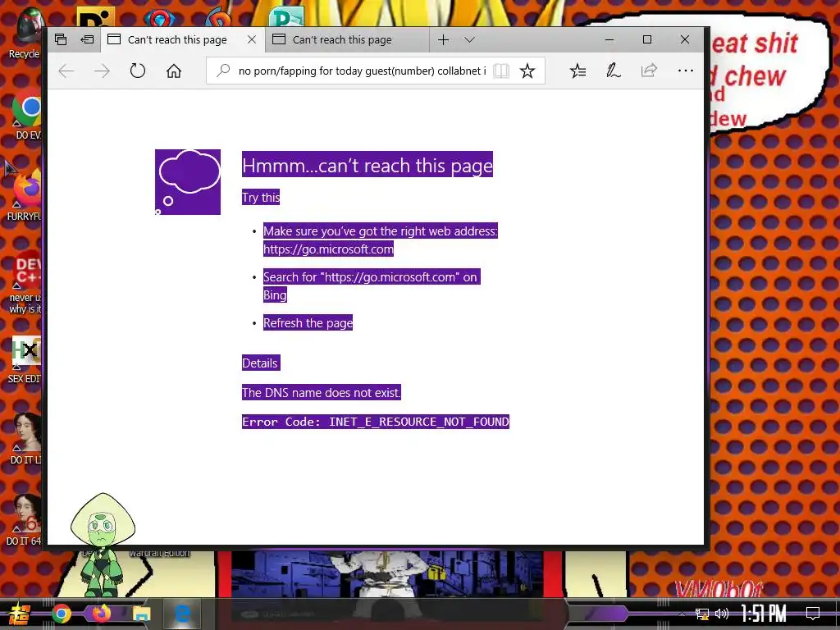Click the address bar search text

(x=362, y=71)
